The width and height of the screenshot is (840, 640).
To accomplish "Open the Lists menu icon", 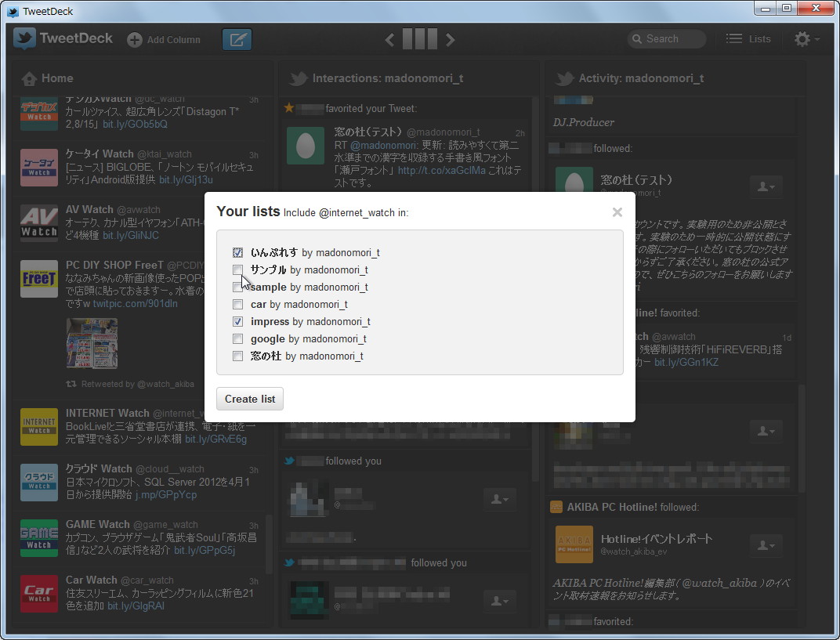I will [734, 38].
